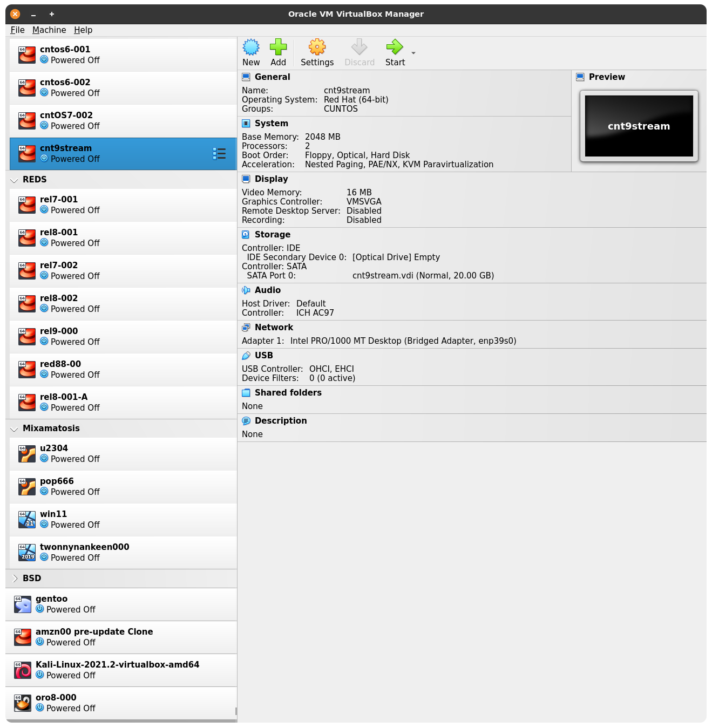
Task: Click the Add machine green plus icon
Action: coord(278,47)
